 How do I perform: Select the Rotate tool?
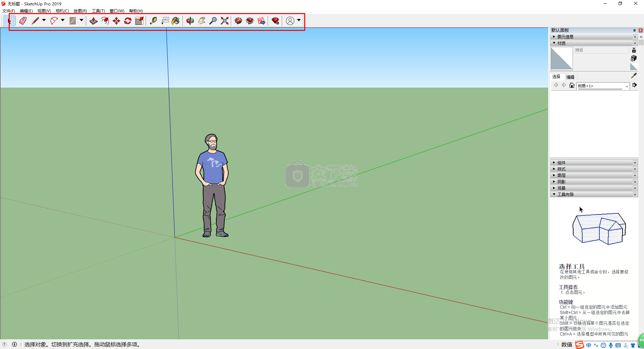(128, 21)
